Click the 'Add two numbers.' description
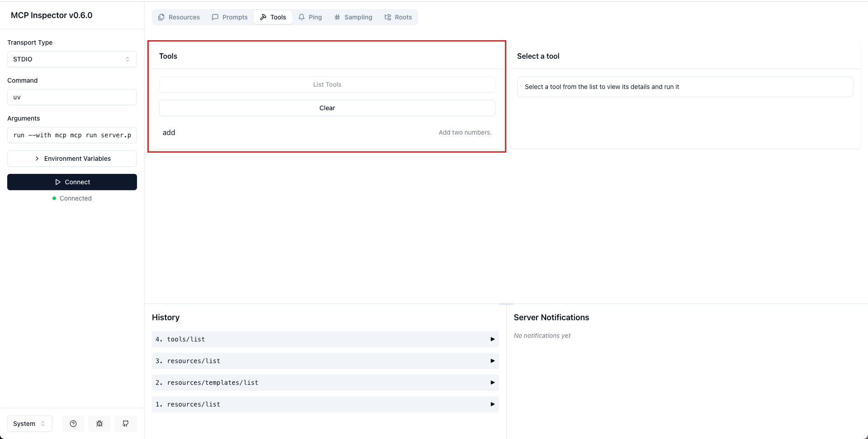This screenshot has height=439, width=868. click(465, 132)
